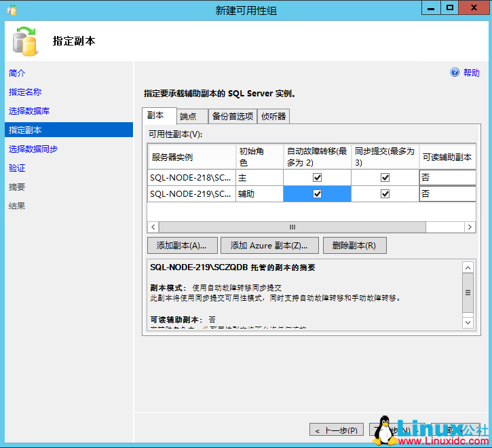The height and width of the screenshot is (448, 492).
Task: Switch to the 端点 tab
Action: pyautogui.click(x=192, y=117)
